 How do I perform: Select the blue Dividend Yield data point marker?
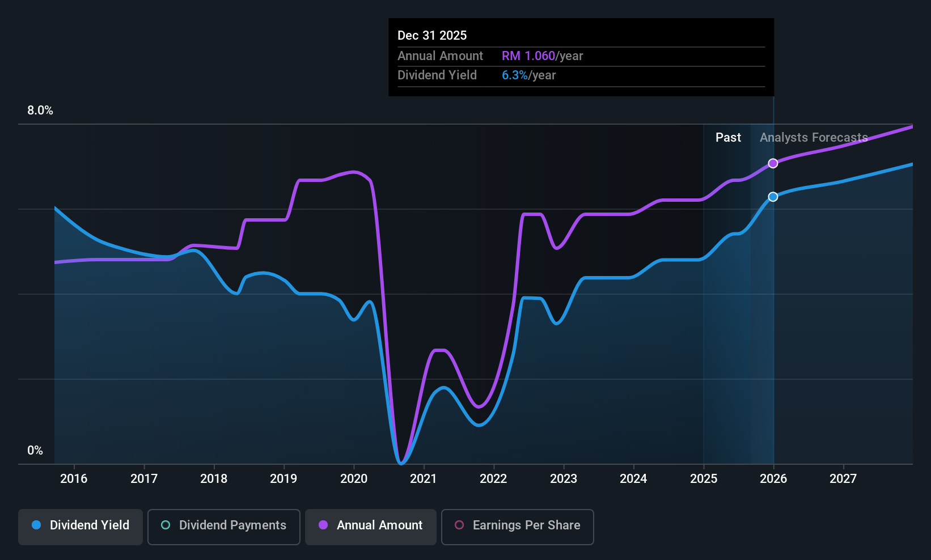click(773, 197)
